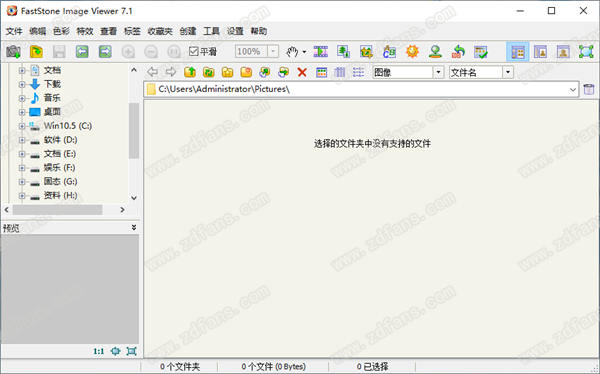This screenshot has height=374, width=600.
Task: Click folder tree horizontal scrollbar thumb
Action: tap(57, 210)
